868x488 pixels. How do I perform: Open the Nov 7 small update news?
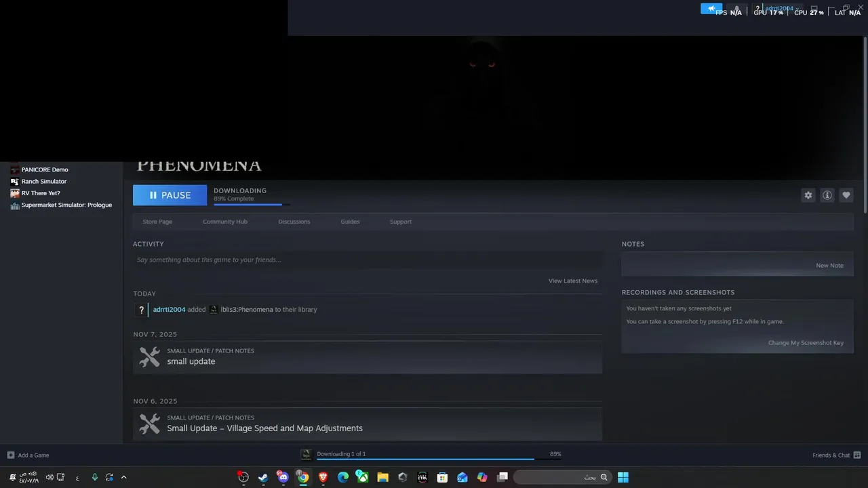coord(368,357)
